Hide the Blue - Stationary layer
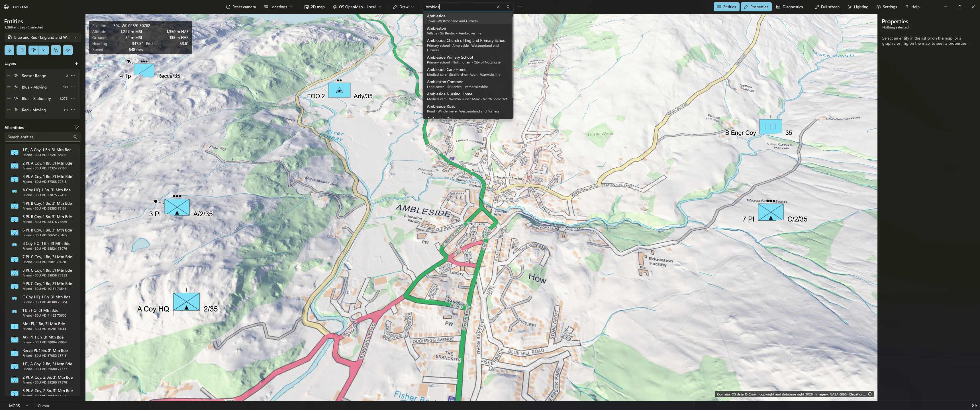This screenshot has width=980, height=410. [x=16, y=99]
